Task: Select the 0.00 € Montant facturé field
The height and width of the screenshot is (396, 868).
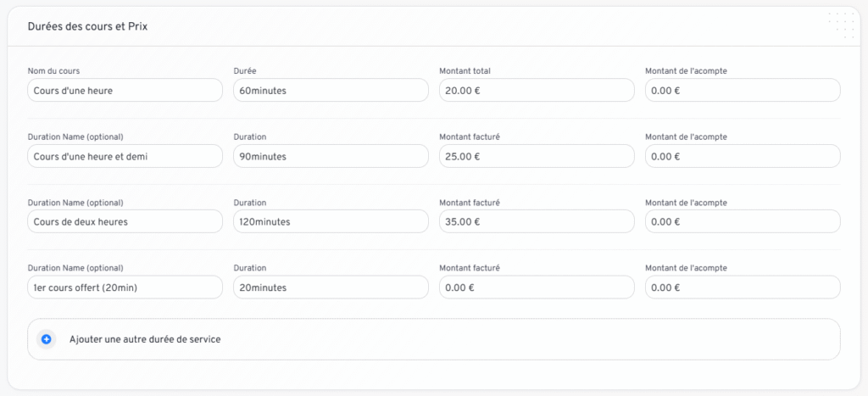Action: [x=537, y=287]
